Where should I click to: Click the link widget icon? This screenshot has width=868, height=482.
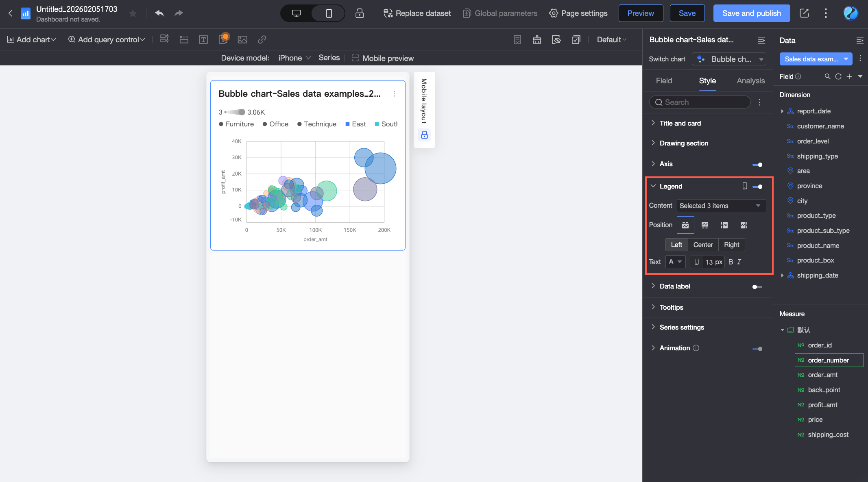pyautogui.click(x=262, y=39)
